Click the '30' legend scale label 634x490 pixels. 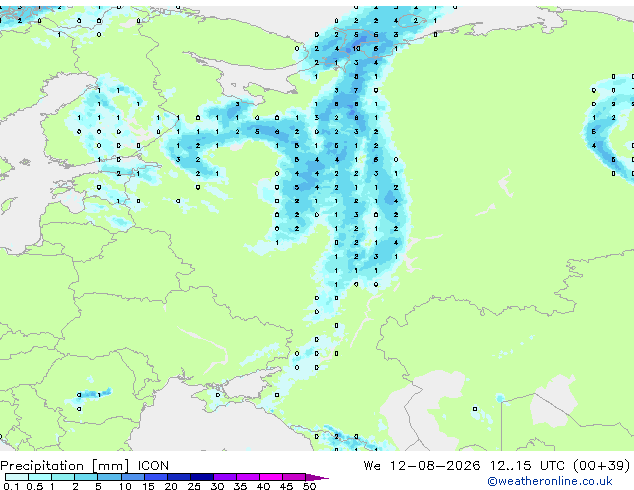click(x=217, y=486)
